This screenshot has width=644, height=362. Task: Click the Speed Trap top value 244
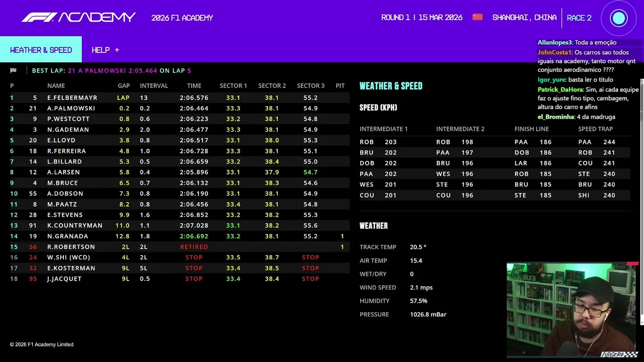pos(609,142)
